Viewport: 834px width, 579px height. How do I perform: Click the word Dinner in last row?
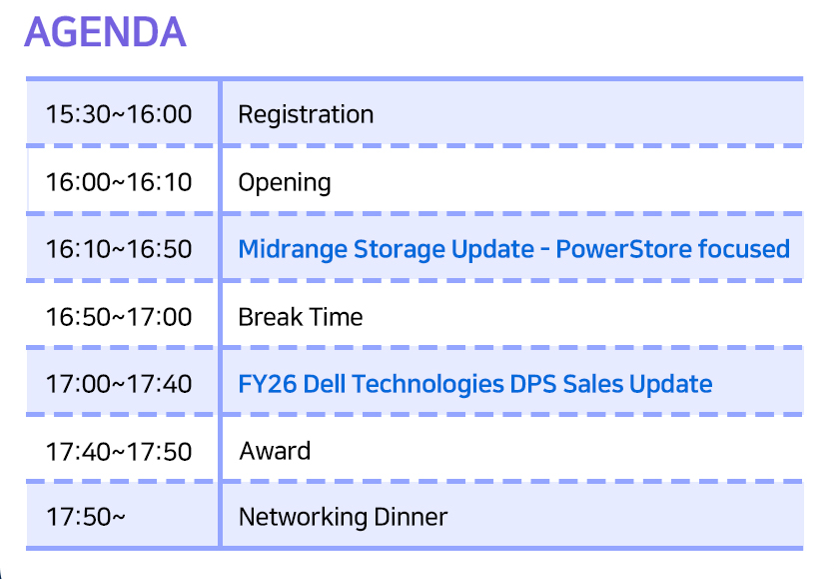(x=411, y=517)
